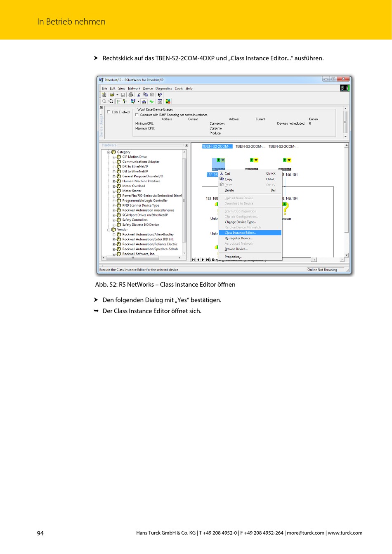Click the more@turck.com email link
This screenshot has height=554, width=392.
pyautogui.click(x=305, y=533)
